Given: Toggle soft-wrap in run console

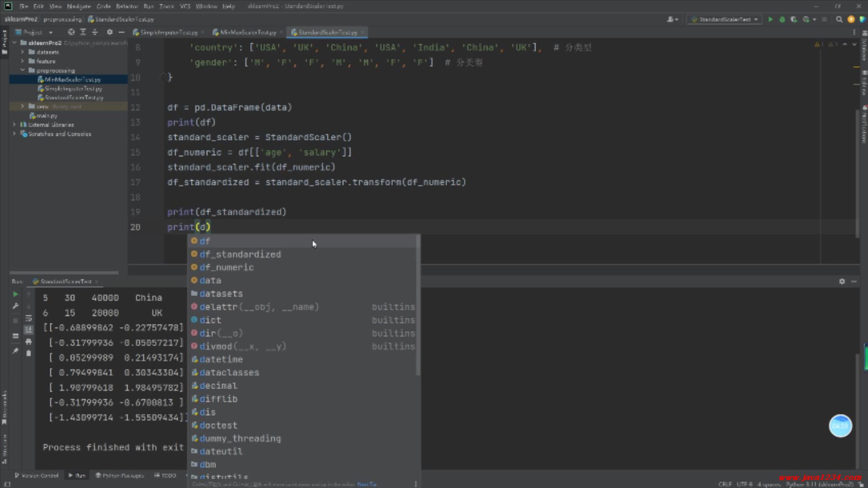Looking at the screenshot, I should coord(28,318).
